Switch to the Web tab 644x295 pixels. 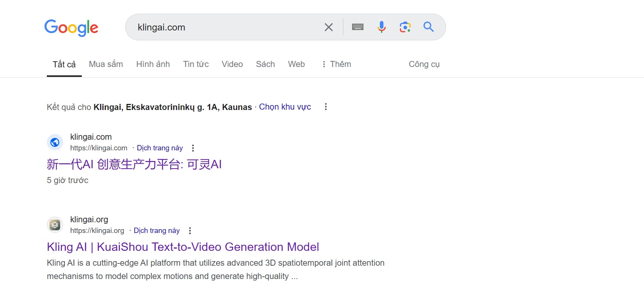(x=296, y=64)
